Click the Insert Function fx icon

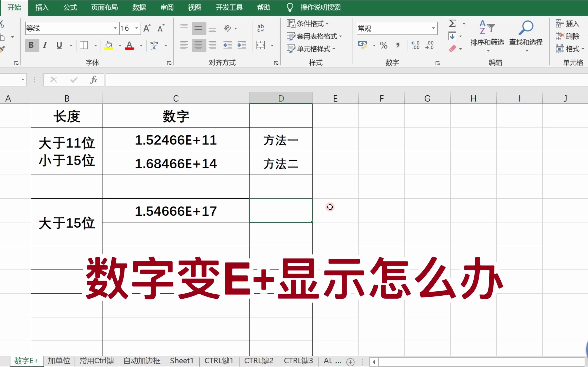pyautogui.click(x=94, y=80)
